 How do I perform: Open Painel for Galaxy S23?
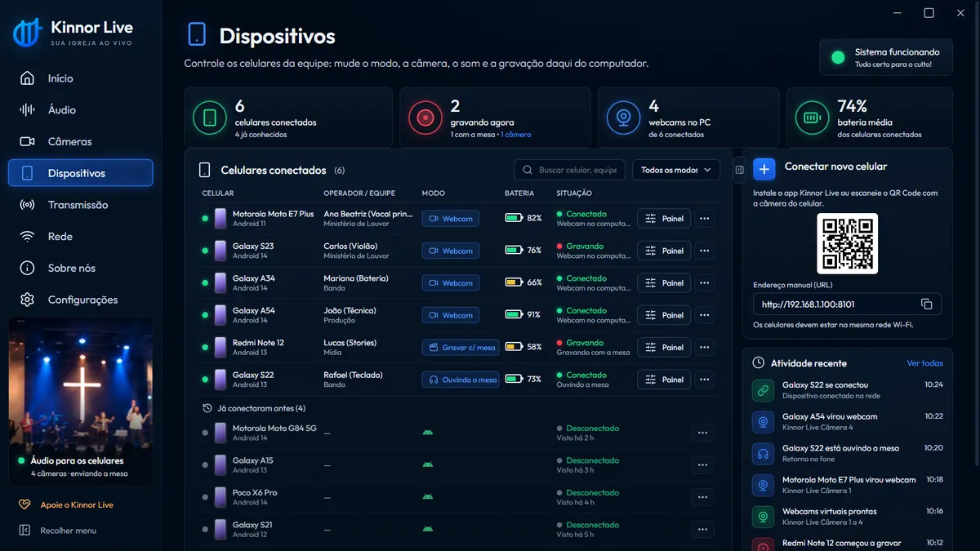point(664,251)
